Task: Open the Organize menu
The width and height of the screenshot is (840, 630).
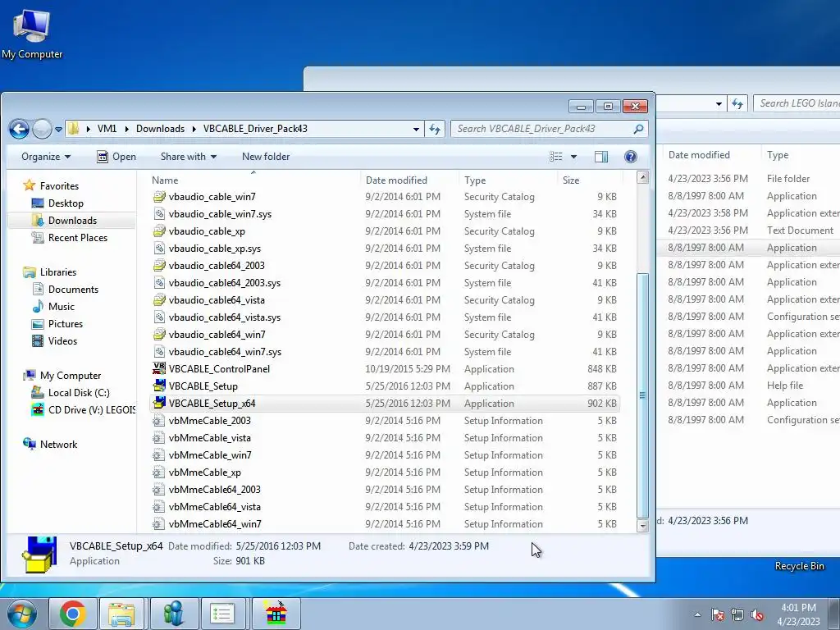Action: (x=46, y=157)
